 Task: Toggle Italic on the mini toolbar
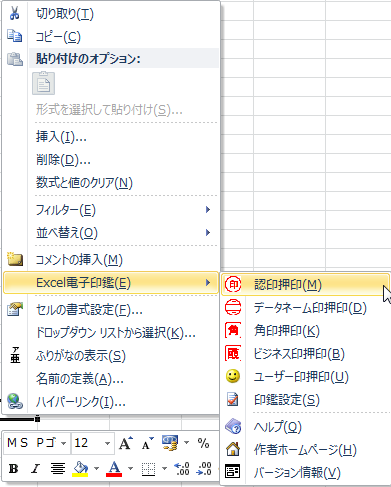click(x=35, y=469)
